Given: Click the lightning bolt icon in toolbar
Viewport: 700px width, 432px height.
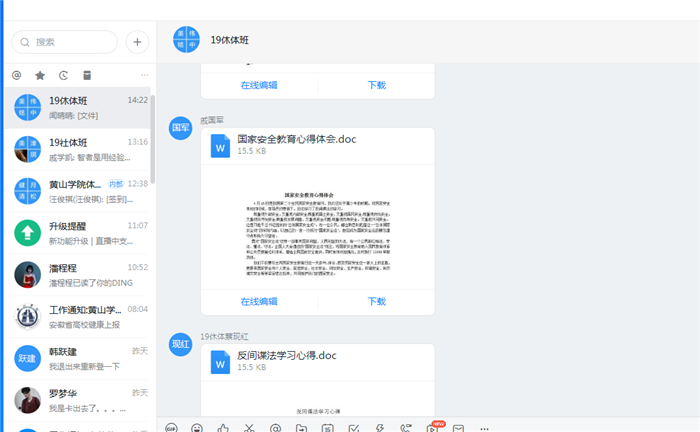Looking at the screenshot, I should (380, 428).
